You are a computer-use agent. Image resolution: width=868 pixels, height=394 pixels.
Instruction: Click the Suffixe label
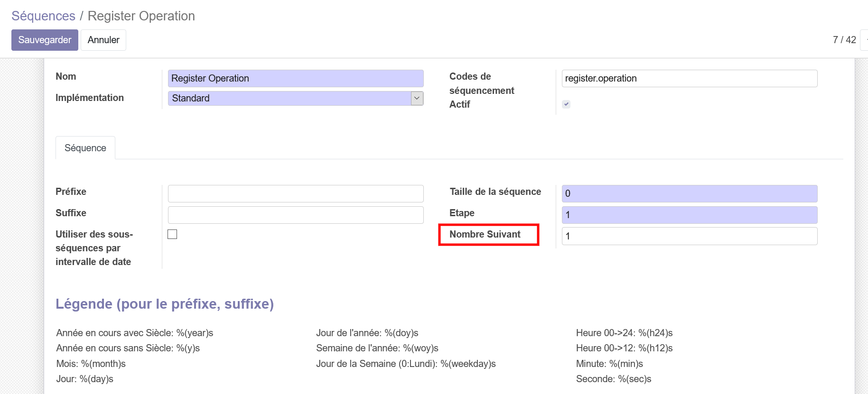pyautogui.click(x=71, y=213)
